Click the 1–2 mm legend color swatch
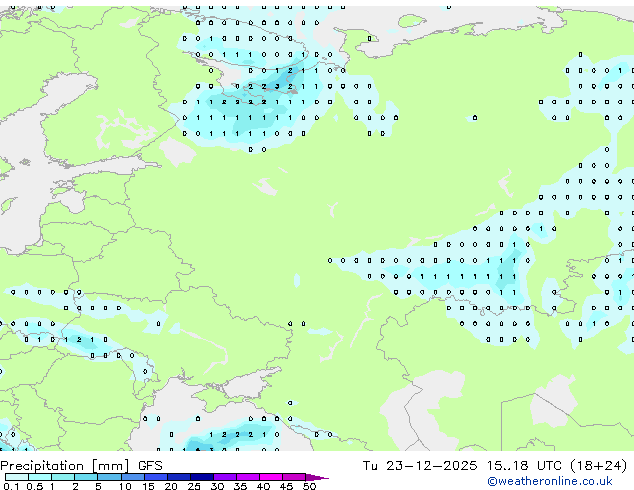Screen dimensions: 634x490 pyautogui.click(x=63, y=477)
